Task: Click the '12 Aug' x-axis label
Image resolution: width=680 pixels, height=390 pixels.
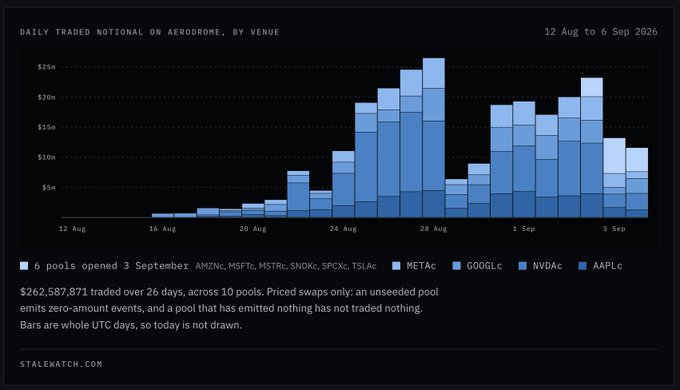Action: pos(72,229)
